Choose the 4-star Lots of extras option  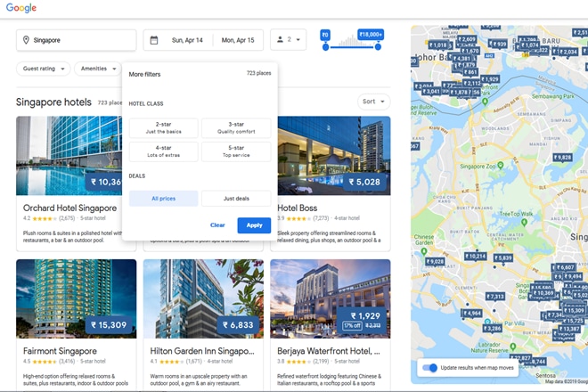[x=164, y=151]
